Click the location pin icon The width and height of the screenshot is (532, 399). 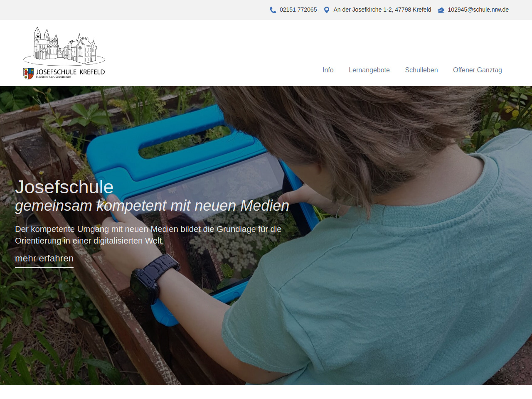coord(327,10)
